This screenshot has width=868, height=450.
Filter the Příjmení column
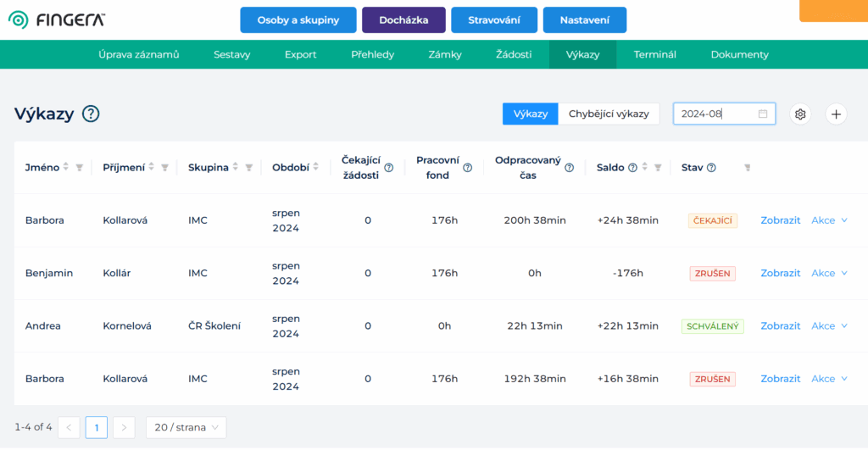click(x=164, y=167)
